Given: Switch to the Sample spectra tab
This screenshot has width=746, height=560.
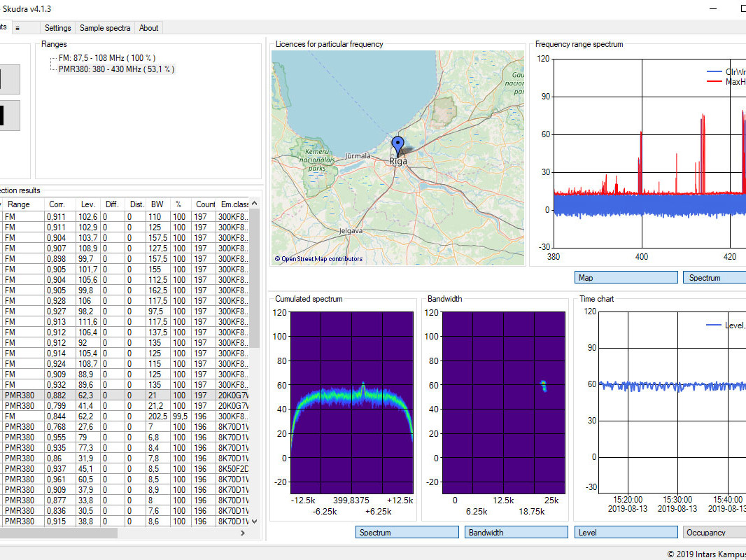Looking at the screenshot, I should point(105,28).
